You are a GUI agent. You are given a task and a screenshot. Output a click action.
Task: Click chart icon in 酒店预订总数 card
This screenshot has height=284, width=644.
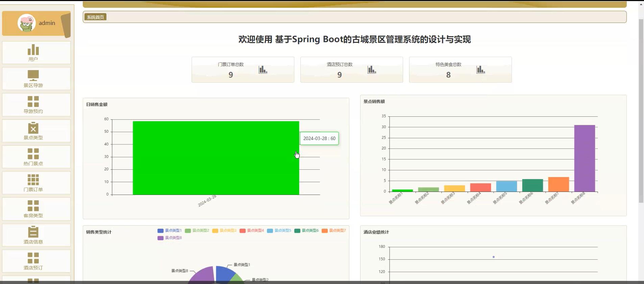pos(372,69)
